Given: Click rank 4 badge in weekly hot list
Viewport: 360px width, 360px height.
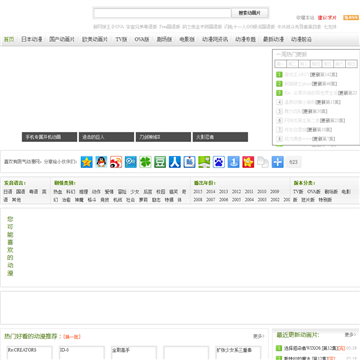Looking at the screenshot, I should tap(279, 102).
